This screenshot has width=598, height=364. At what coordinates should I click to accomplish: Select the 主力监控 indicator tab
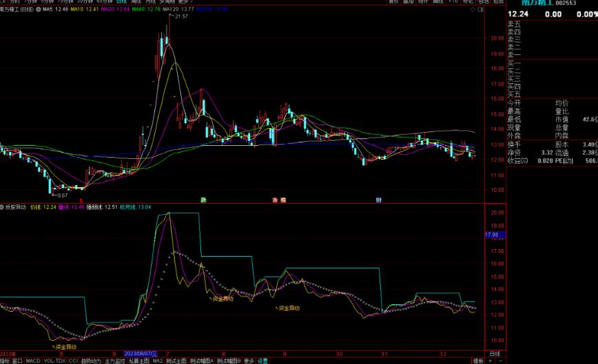point(115,361)
